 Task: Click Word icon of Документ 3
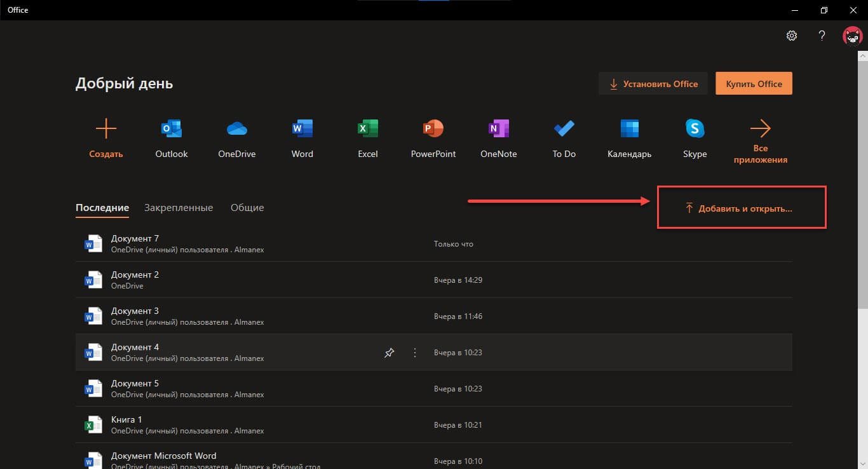click(93, 316)
